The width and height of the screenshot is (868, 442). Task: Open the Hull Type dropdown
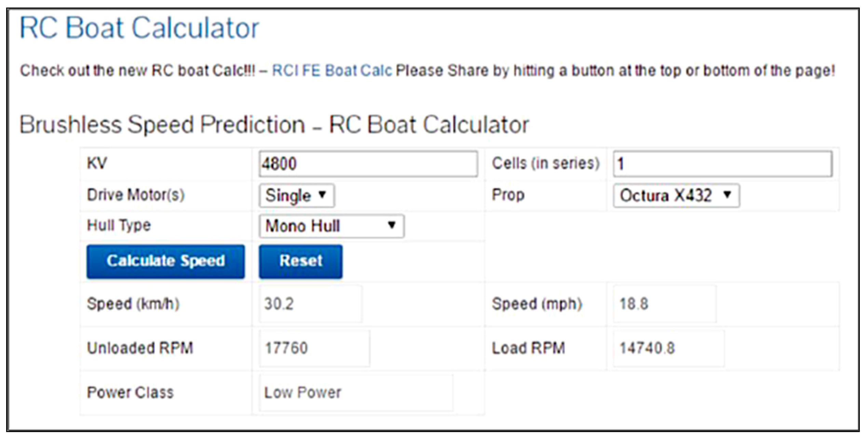coord(331,226)
